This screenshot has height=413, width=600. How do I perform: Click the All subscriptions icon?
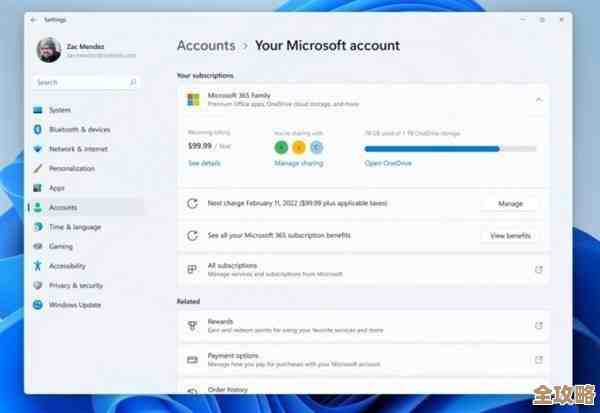click(x=192, y=269)
